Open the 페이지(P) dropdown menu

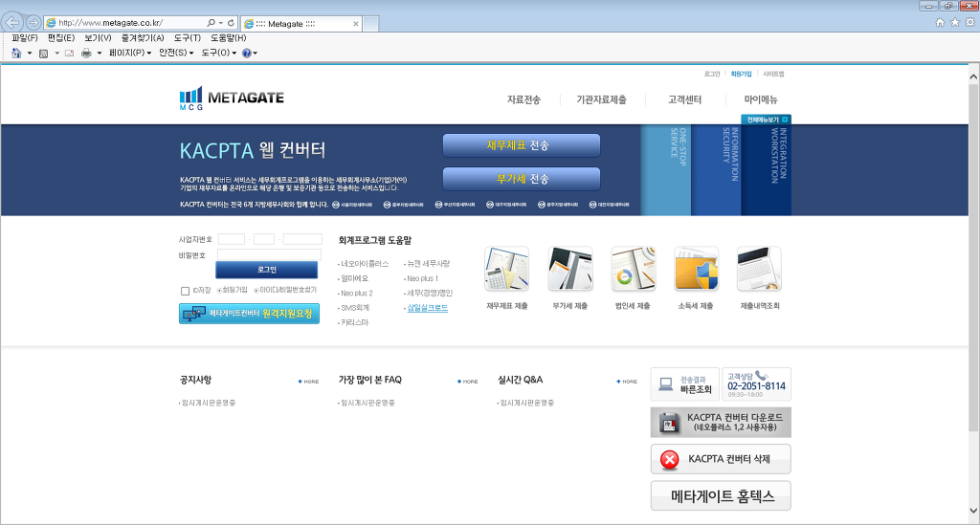(130, 53)
